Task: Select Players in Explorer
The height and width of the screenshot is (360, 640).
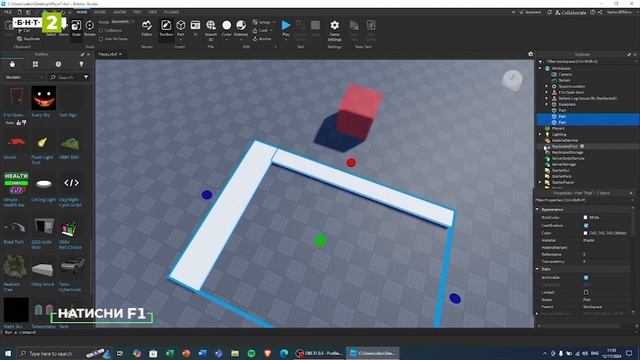Action: pyautogui.click(x=558, y=128)
